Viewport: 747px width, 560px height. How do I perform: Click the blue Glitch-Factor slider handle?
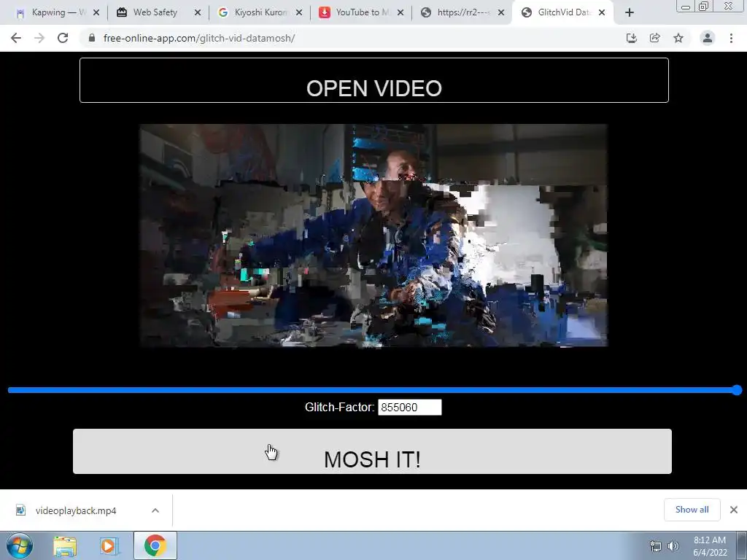click(x=737, y=390)
